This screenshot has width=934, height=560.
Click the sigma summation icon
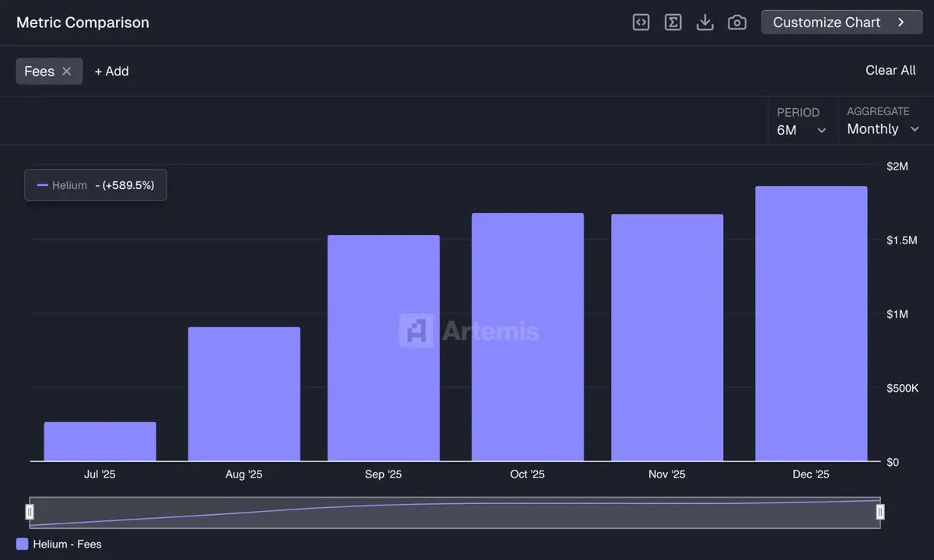673,23
